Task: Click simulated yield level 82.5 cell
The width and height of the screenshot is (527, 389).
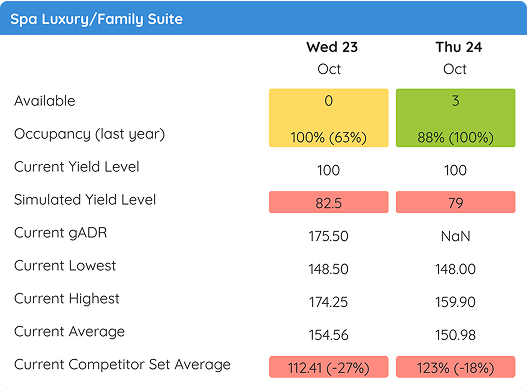Action: point(329,202)
